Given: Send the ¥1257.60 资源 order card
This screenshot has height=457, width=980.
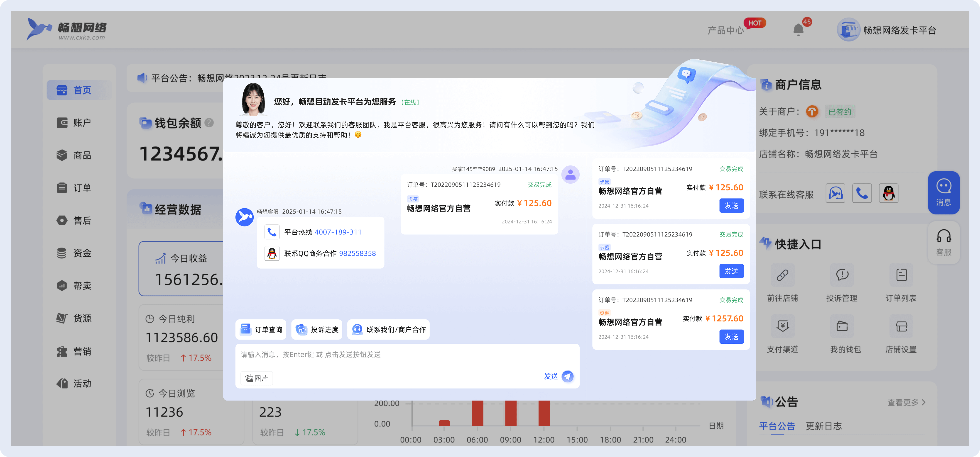Looking at the screenshot, I should click(x=731, y=336).
